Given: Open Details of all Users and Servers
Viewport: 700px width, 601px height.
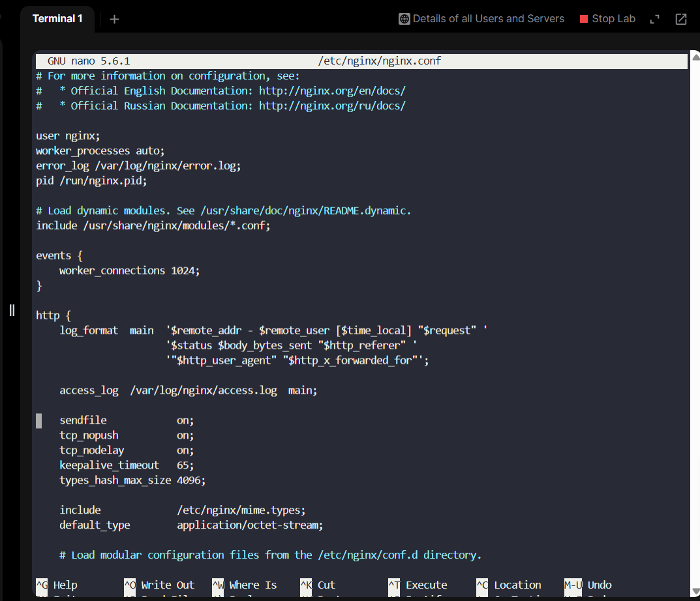Looking at the screenshot, I should tap(481, 19).
